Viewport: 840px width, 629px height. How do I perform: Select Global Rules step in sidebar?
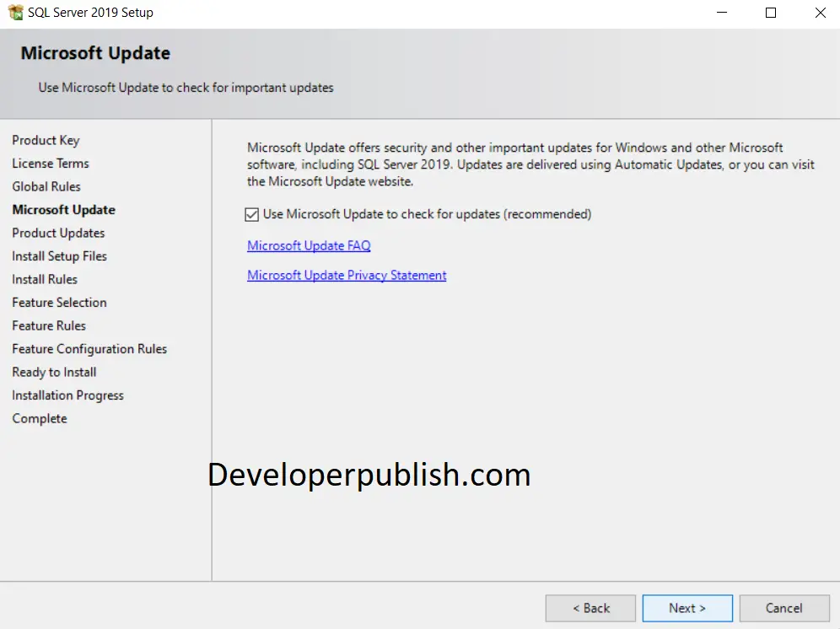(x=46, y=186)
